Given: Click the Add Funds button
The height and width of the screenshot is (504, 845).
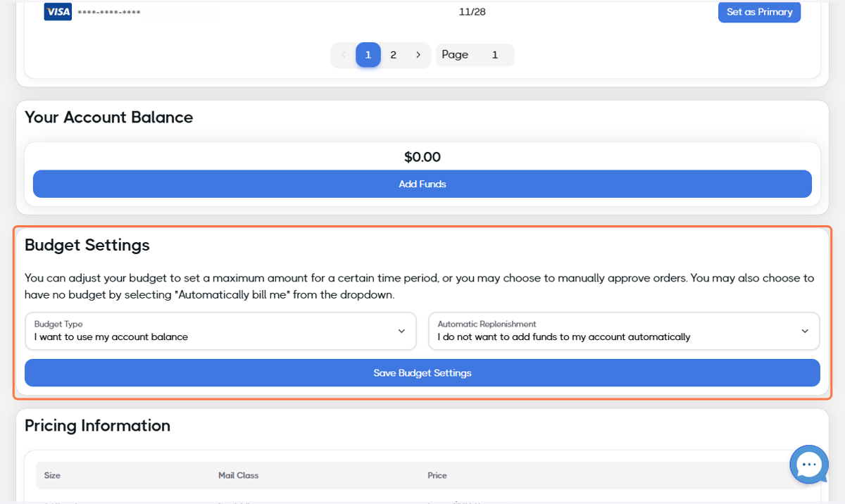Looking at the screenshot, I should [423, 184].
